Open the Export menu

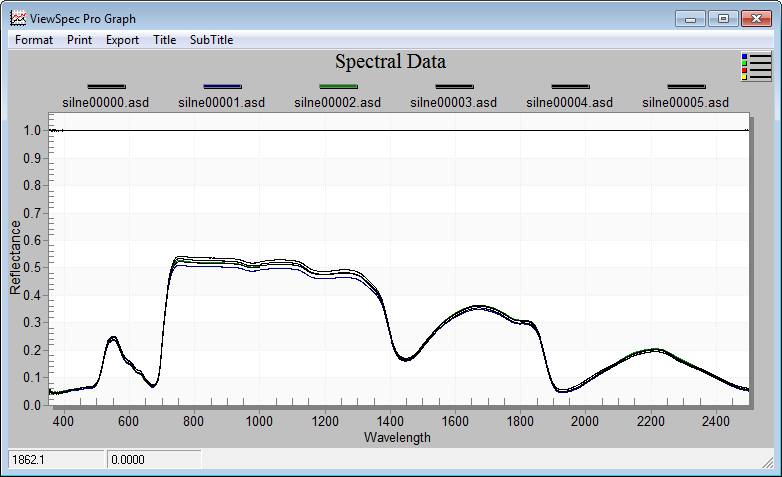[122, 40]
